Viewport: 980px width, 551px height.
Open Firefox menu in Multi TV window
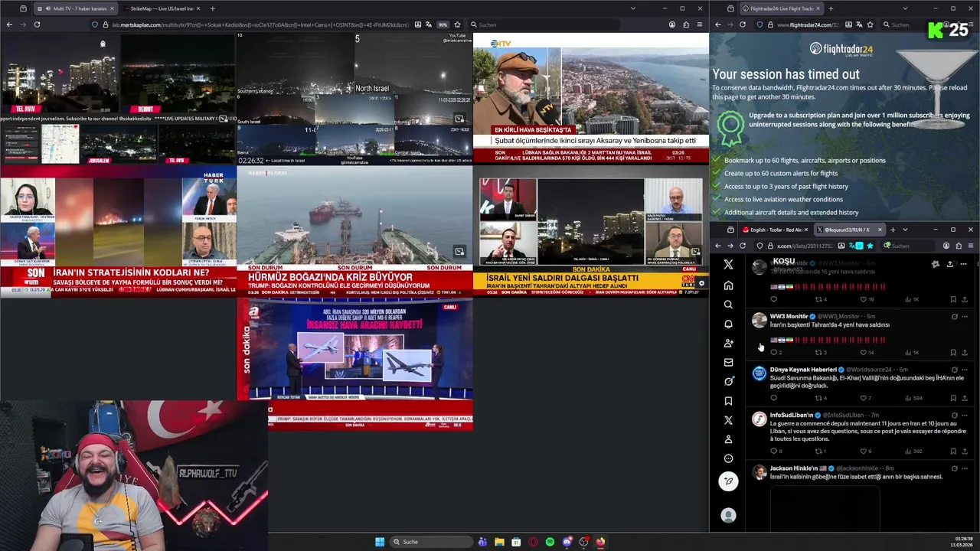click(x=699, y=24)
